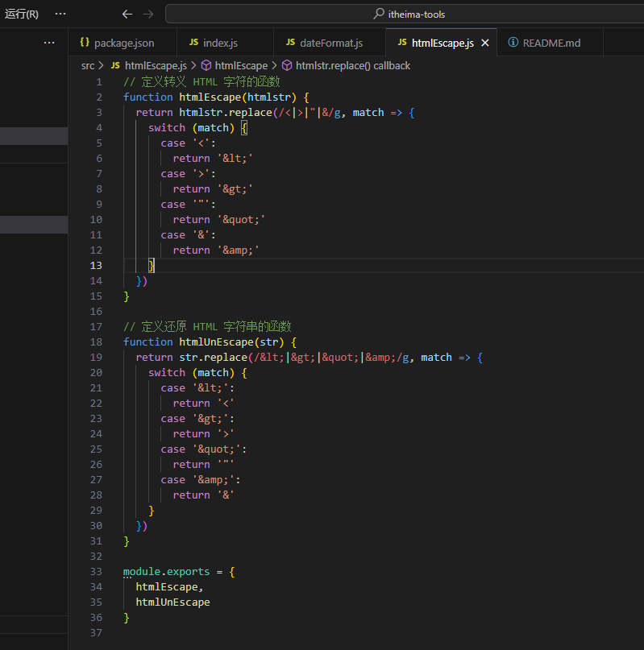The height and width of the screenshot is (650, 644).
Task: Open the 运行(R) menu
Action: (x=22, y=14)
